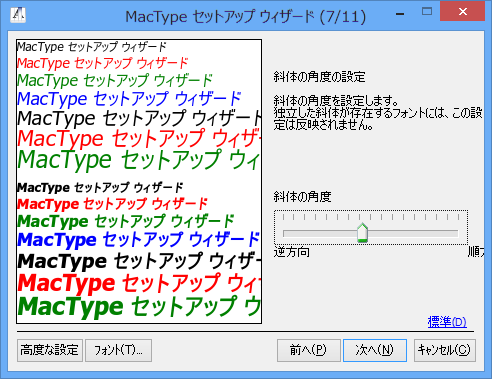Screen dimensions: 492x379
Task: Click the 斜体の角度を設定します。 description text
Action: click(x=336, y=100)
